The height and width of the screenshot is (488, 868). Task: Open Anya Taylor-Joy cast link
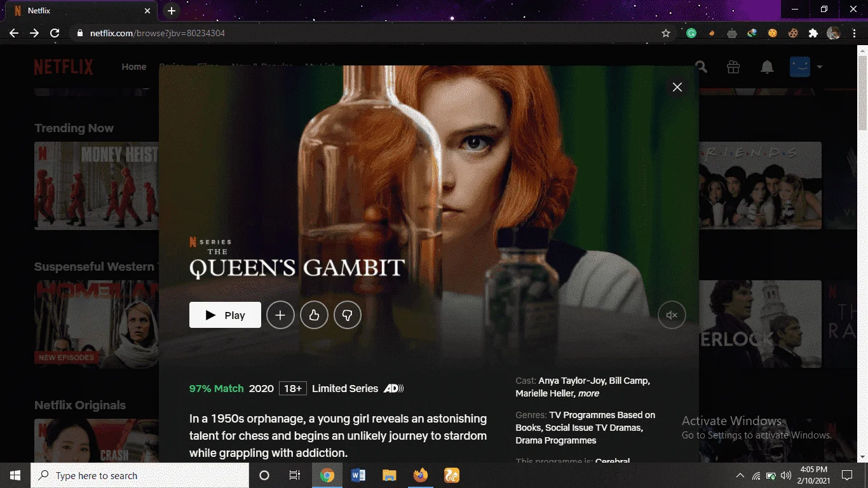pos(571,381)
